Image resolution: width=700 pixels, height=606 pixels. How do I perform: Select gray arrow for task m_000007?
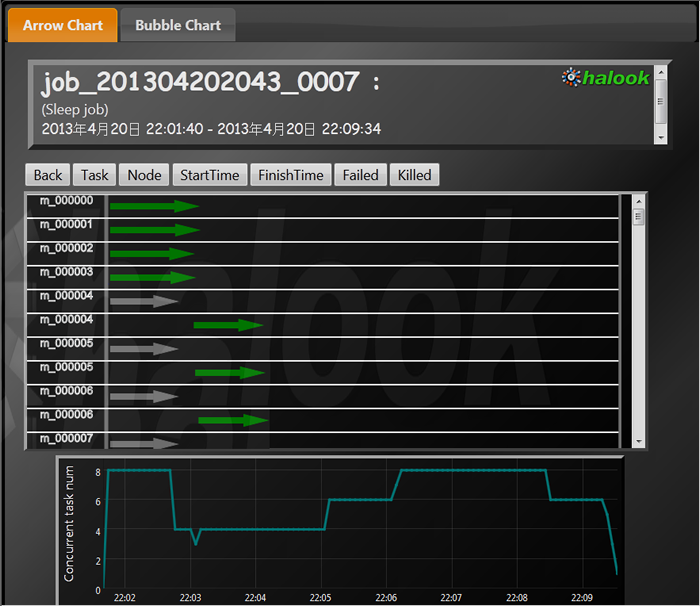(144, 443)
